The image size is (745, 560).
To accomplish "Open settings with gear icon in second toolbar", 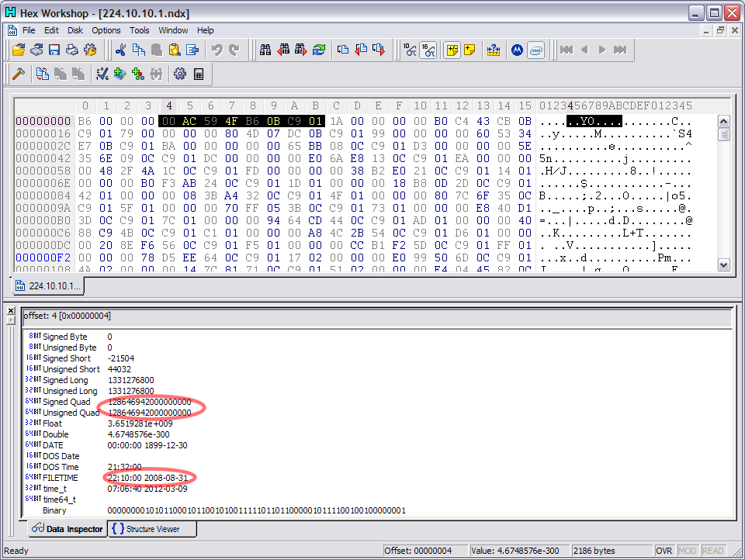I will coord(180,74).
